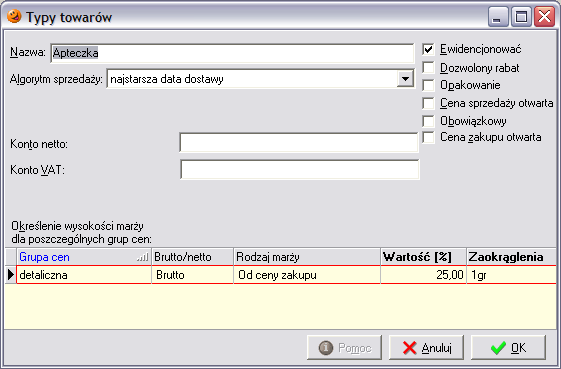Toggle Cena zakupu otwarta checkbox
This screenshot has width=561, height=369.
tap(428, 137)
